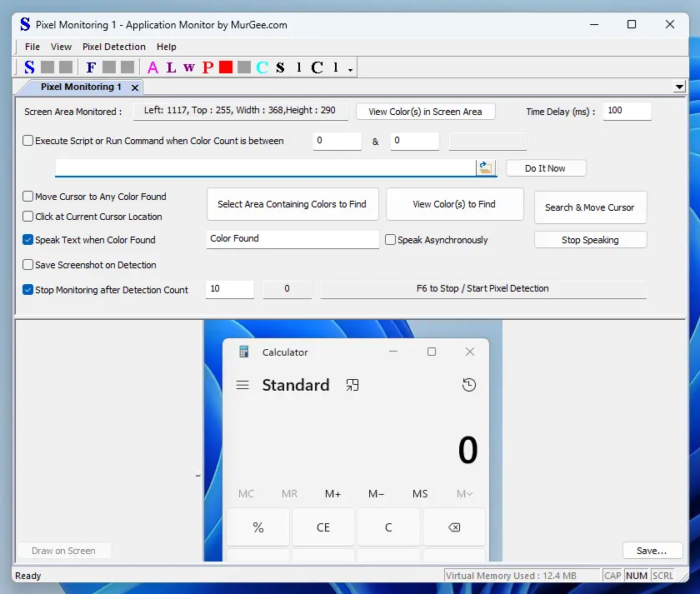Click the Time Delay (ms) input field

coord(627,111)
